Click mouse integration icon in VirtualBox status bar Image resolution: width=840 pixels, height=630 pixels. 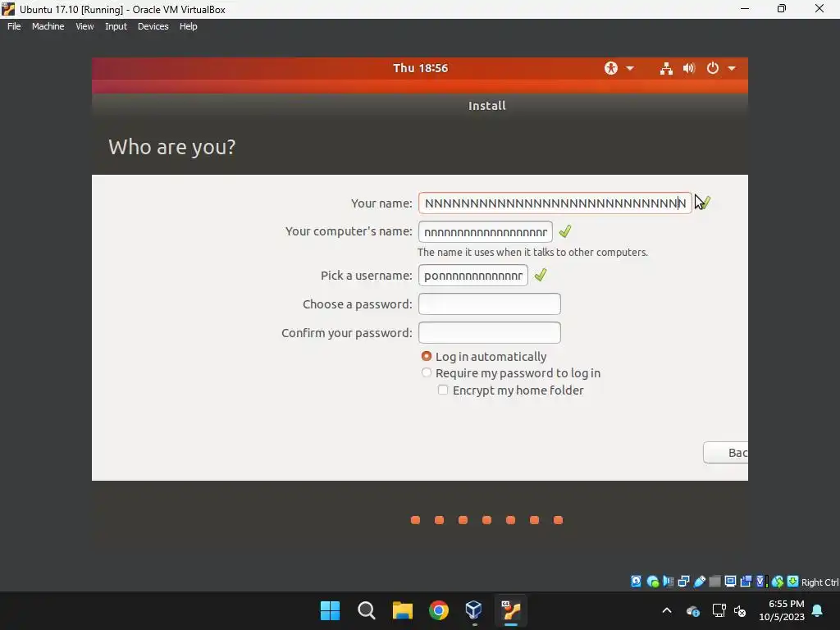point(778,582)
